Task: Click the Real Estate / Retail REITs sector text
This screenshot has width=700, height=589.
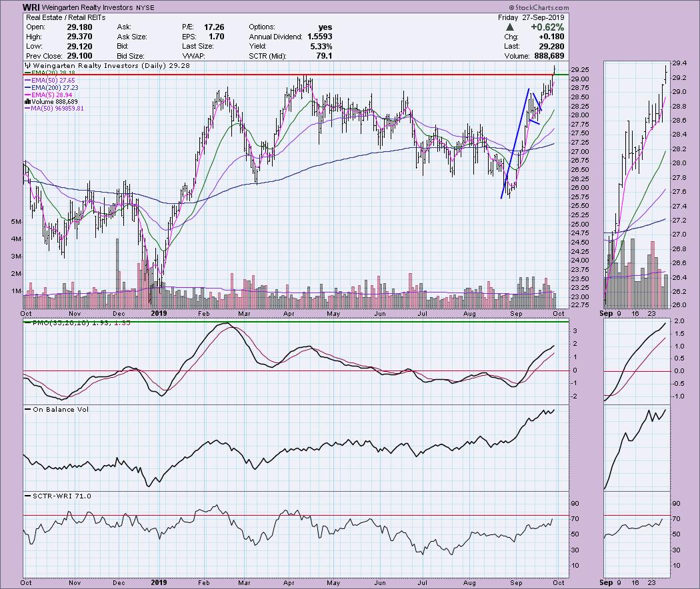Action: 65,17
